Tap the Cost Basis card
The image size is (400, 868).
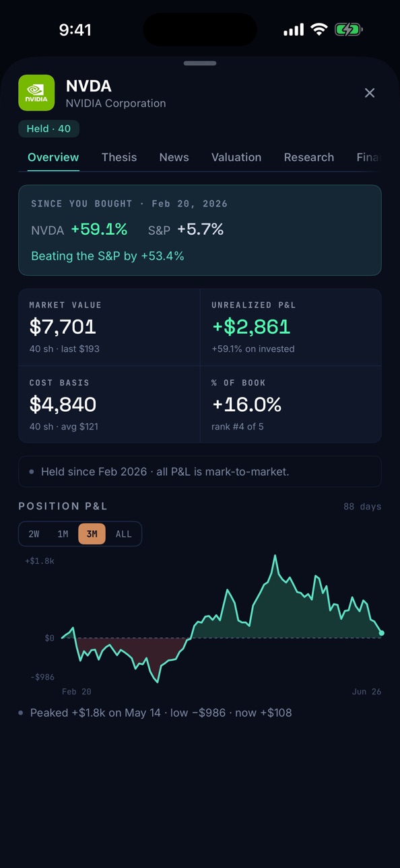pyautogui.click(x=109, y=404)
